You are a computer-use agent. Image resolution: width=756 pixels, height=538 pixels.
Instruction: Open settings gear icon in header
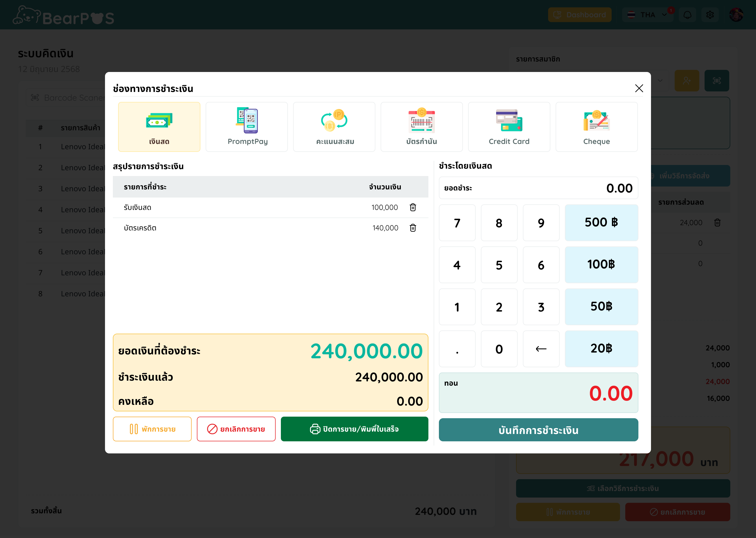pos(710,15)
